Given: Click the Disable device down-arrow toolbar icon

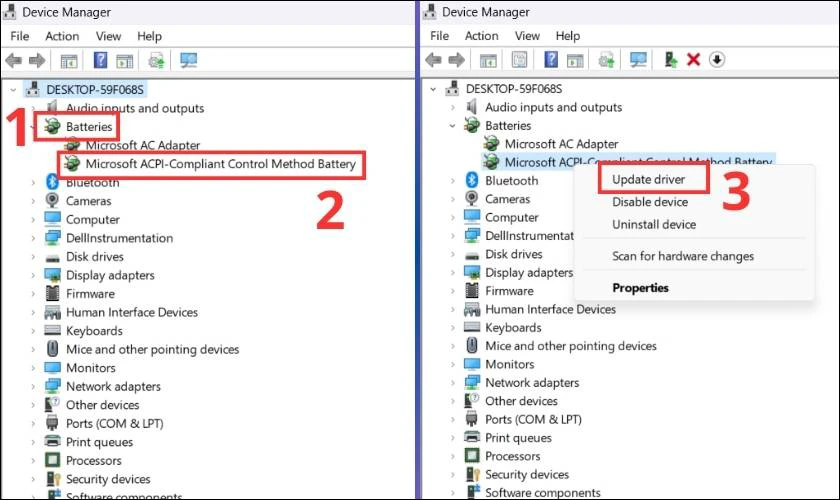Looking at the screenshot, I should point(717,60).
